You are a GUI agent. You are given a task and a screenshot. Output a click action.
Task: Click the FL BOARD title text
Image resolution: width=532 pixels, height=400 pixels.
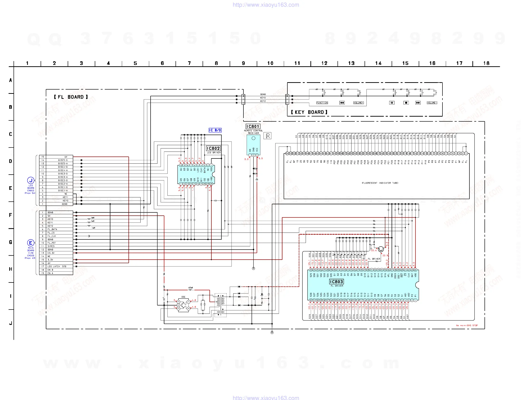coord(71,97)
